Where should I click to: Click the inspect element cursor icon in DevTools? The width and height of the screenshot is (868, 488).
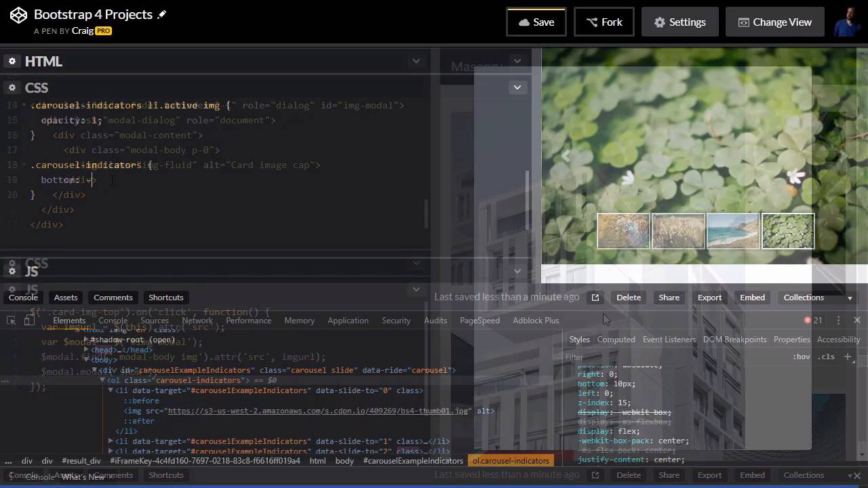[x=12, y=321]
